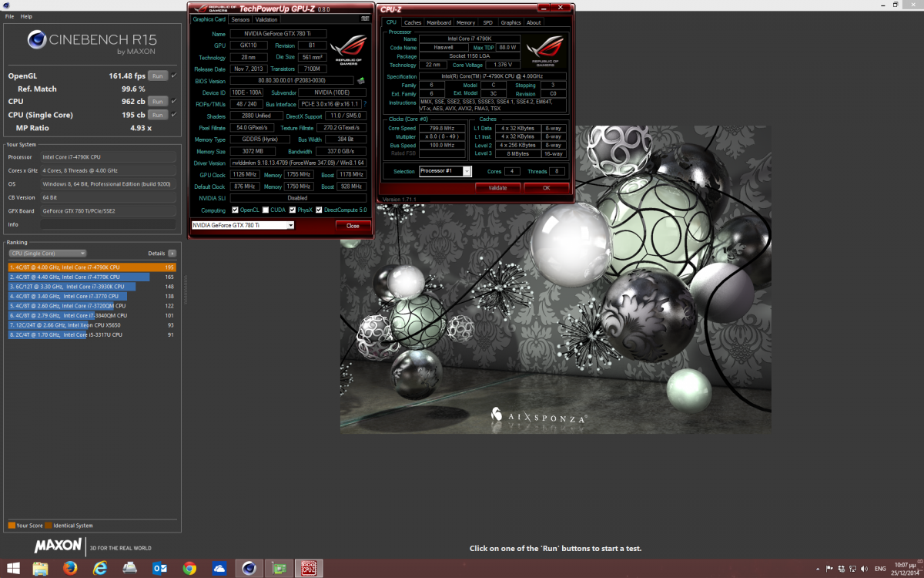Switch to GPU-Z Validation tab
The image size is (924, 578).
pos(266,19)
